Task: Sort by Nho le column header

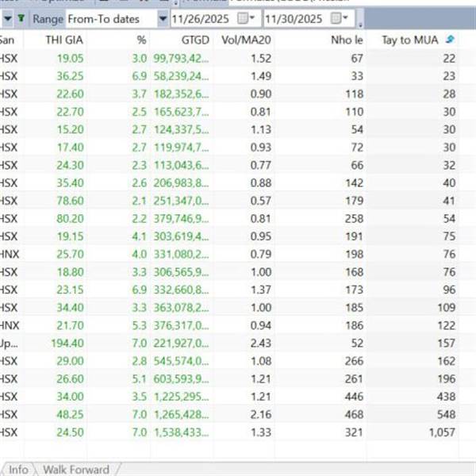Action: pos(347,40)
